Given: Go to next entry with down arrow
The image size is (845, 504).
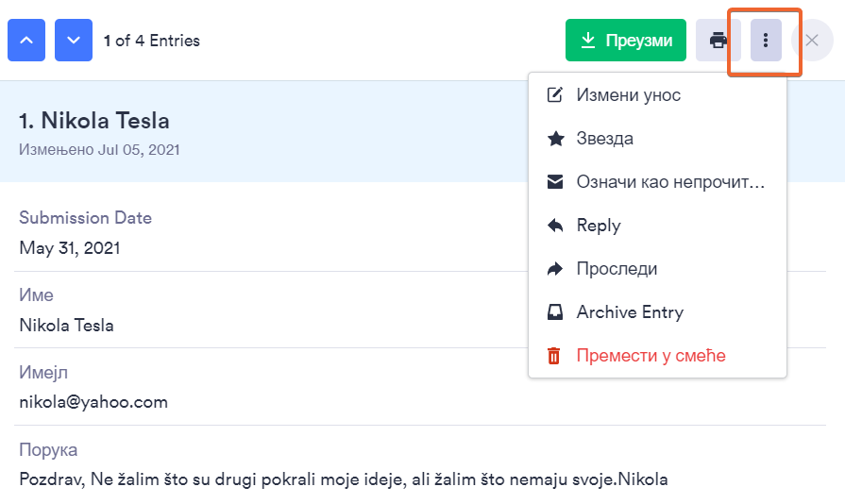Looking at the screenshot, I should 74,41.
